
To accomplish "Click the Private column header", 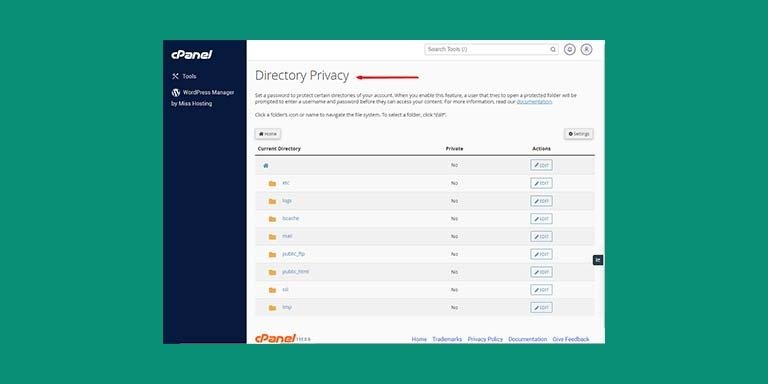I will [454, 149].
